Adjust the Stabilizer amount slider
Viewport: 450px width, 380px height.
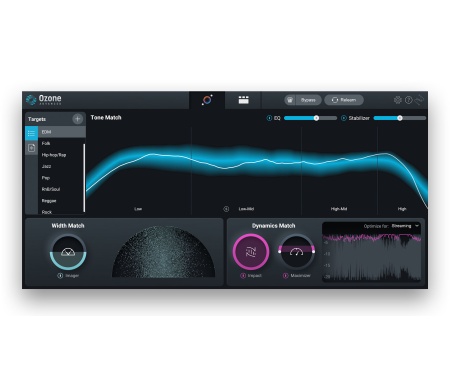[x=400, y=118]
